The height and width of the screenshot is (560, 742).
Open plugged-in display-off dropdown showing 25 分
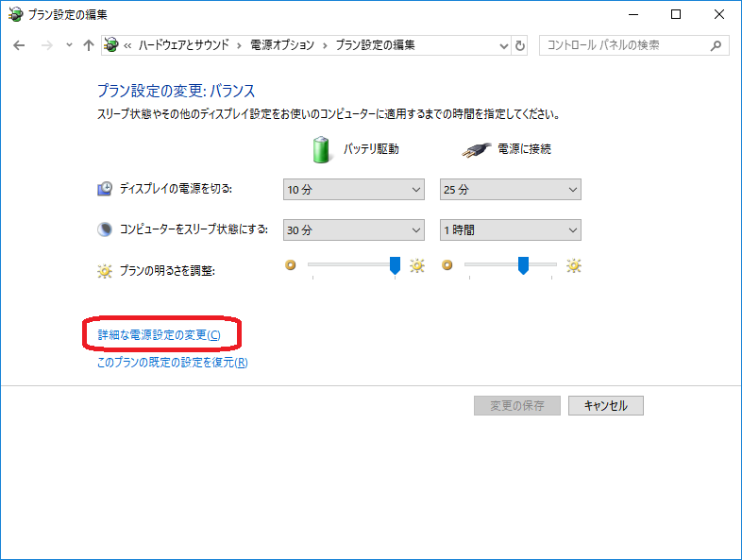(x=510, y=190)
